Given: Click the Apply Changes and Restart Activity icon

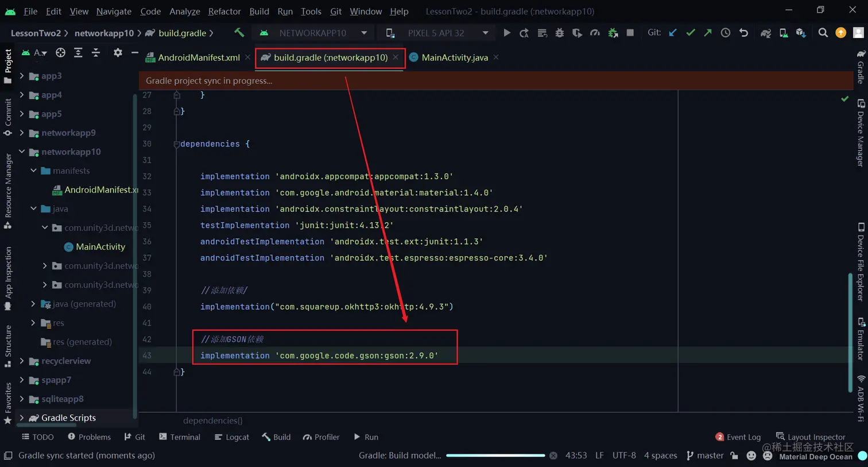Looking at the screenshot, I should (x=524, y=33).
